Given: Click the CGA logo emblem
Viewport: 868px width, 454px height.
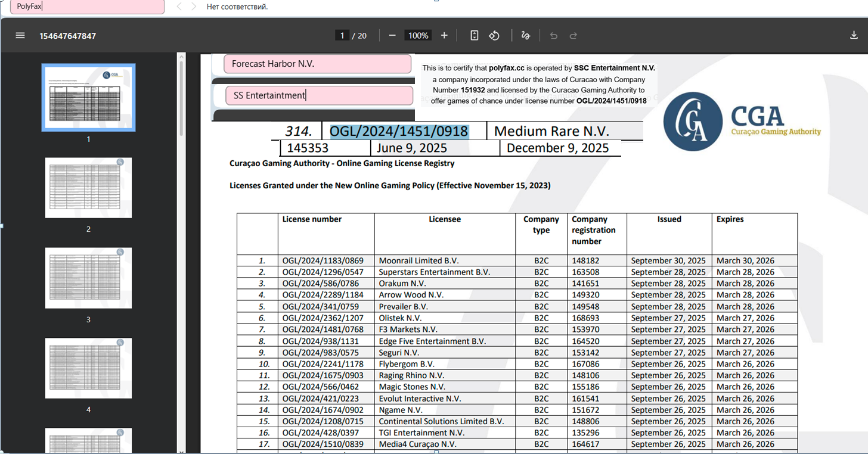Looking at the screenshot, I should coord(694,122).
